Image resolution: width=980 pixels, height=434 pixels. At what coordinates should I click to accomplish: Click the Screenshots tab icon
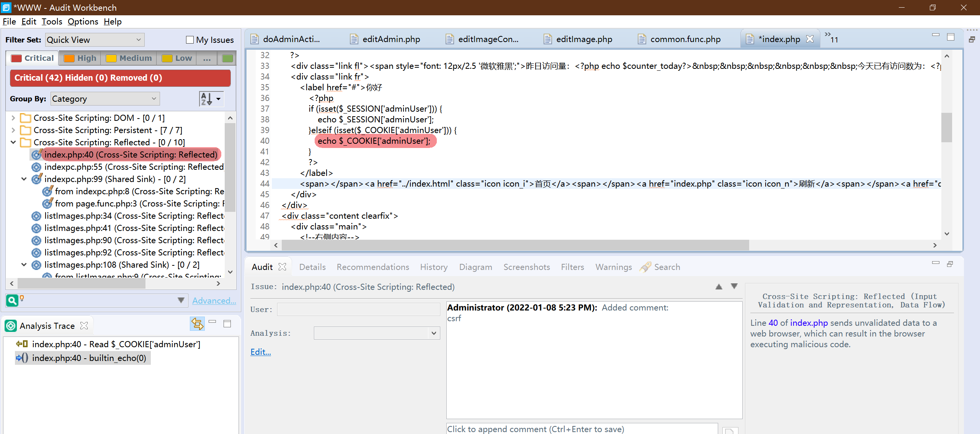click(527, 267)
